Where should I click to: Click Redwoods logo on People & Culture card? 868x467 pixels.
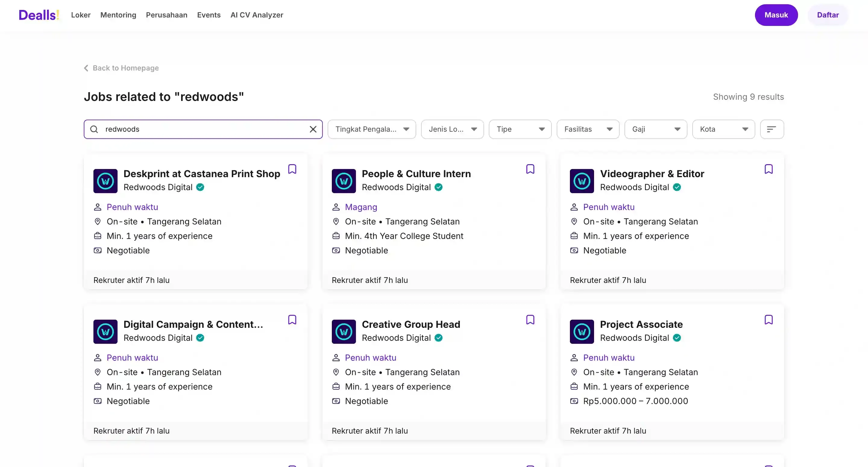[x=344, y=181]
